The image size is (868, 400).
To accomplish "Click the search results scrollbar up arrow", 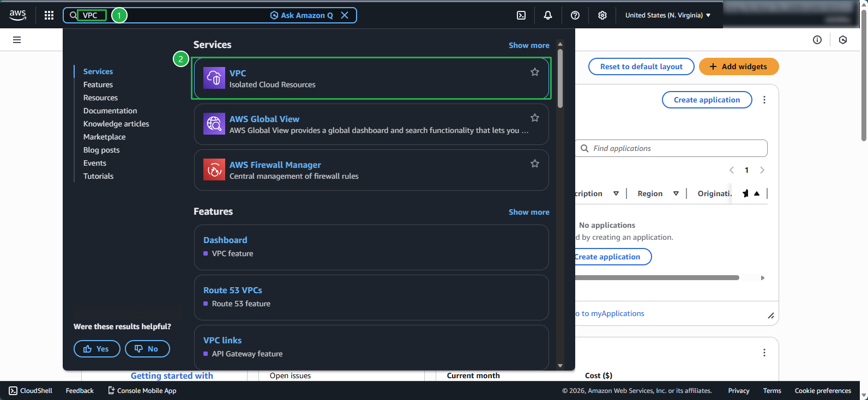I will [560, 44].
